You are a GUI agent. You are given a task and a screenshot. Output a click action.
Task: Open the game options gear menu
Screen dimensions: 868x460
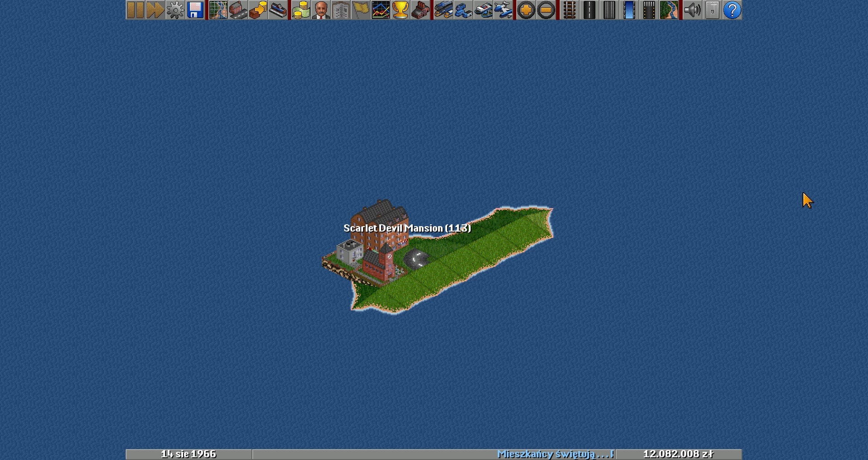[175, 10]
